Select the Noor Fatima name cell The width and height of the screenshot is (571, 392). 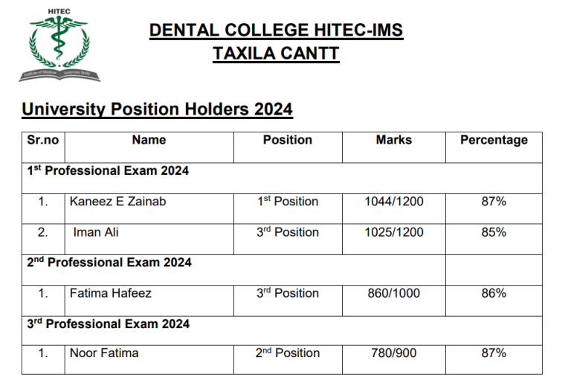click(x=149, y=360)
